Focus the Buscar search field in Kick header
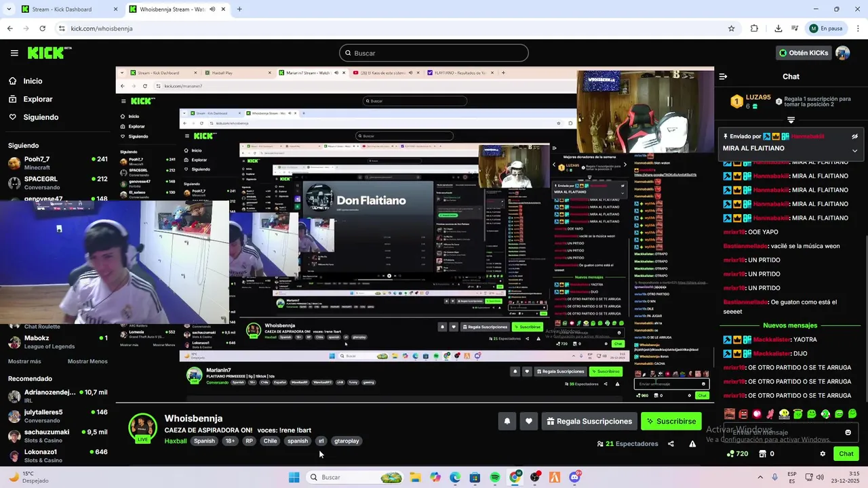 click(434, 53)
